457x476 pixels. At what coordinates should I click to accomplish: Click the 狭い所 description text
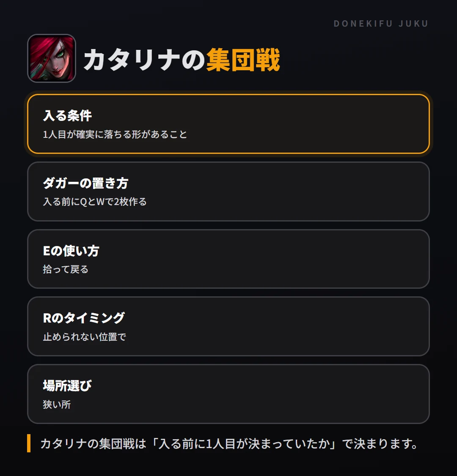tap(57, 405)
